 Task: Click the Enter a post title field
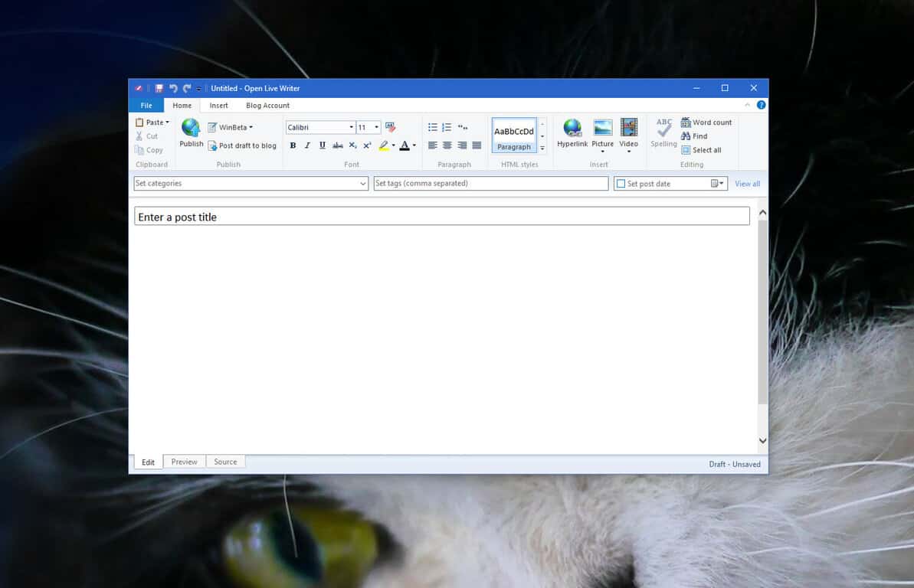[x=441, y=217]
